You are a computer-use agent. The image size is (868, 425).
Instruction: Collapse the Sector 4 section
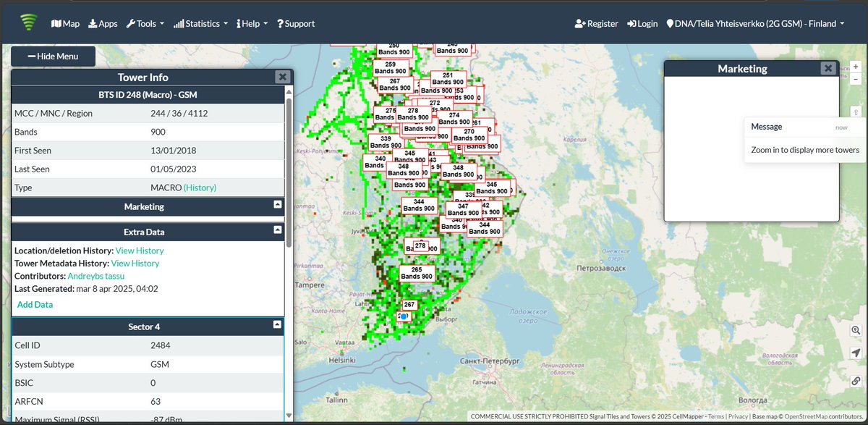pyautogui.click(x=277, y=325)
